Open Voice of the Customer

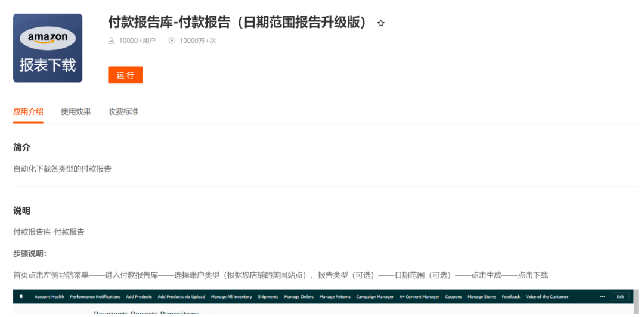pos(547,297)
